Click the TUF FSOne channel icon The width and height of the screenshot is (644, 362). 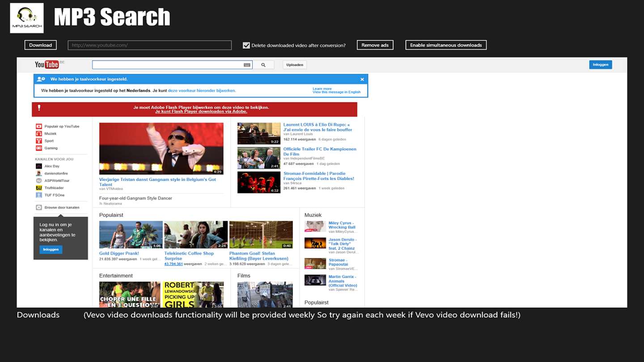39,195
